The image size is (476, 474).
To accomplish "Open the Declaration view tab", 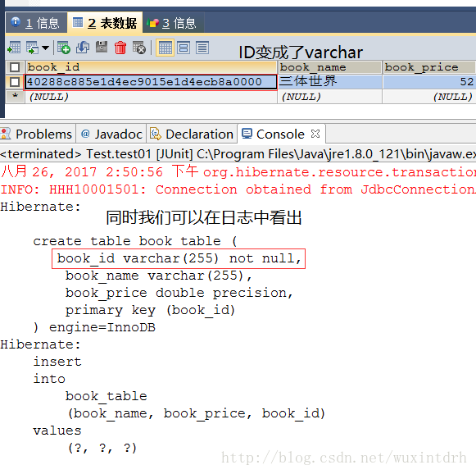I will (192, 134).
